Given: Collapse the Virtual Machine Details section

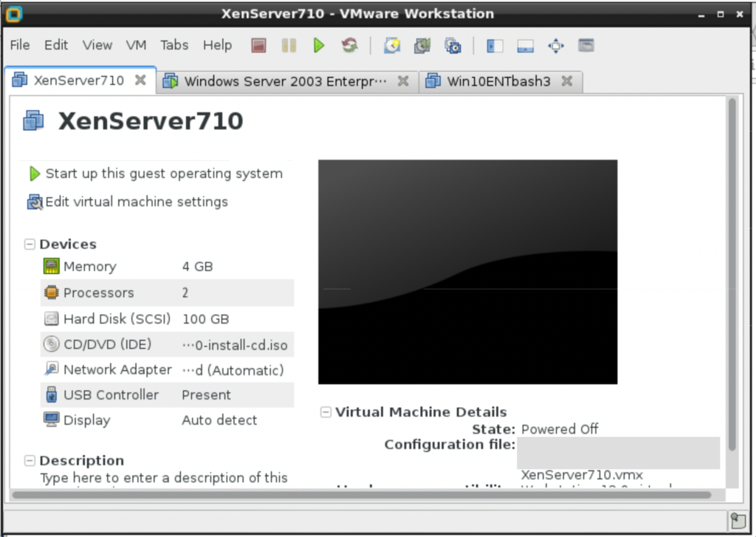Looking at the screenshot, I should click(x=326, y=411).
